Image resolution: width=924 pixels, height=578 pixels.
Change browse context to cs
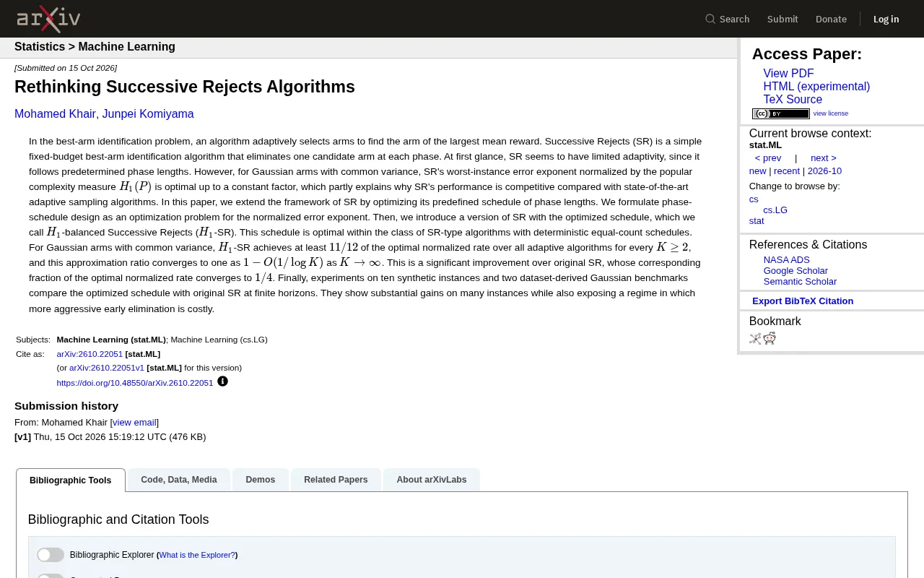754,199
